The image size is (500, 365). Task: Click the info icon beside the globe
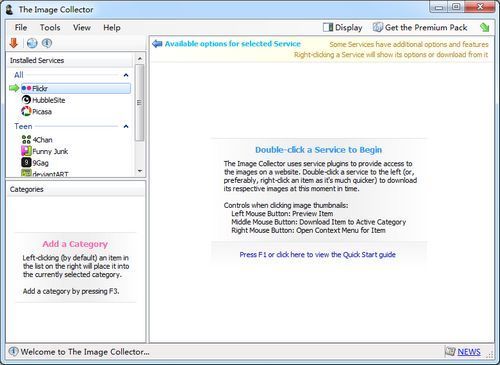pyautogui.click(x=47, y=43)
